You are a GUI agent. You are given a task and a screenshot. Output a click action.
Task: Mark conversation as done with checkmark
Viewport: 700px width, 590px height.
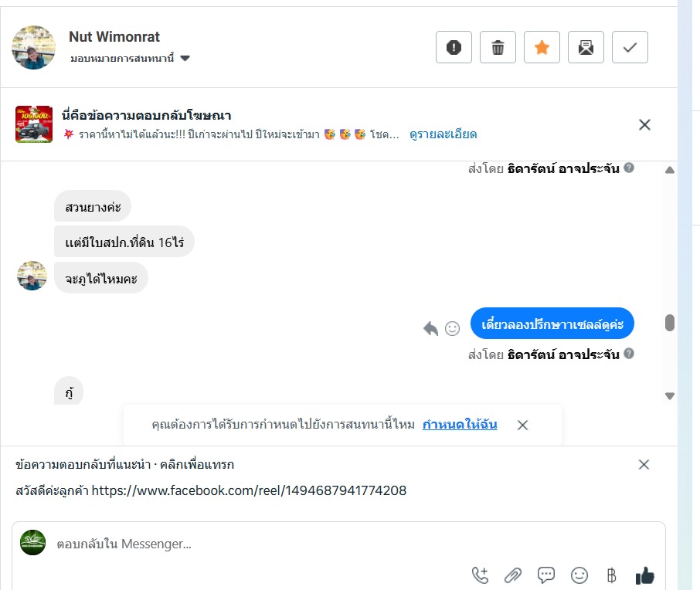(x=630, y=48)
